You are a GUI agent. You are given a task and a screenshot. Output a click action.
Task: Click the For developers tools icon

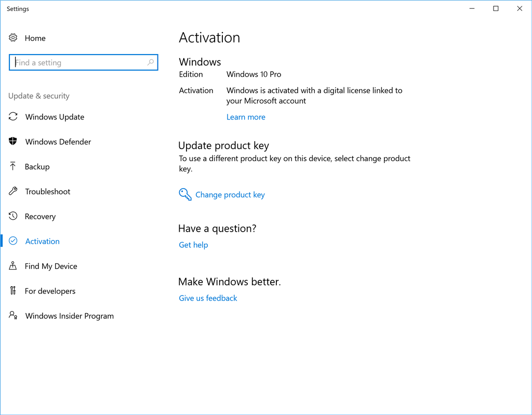point(13,290)
